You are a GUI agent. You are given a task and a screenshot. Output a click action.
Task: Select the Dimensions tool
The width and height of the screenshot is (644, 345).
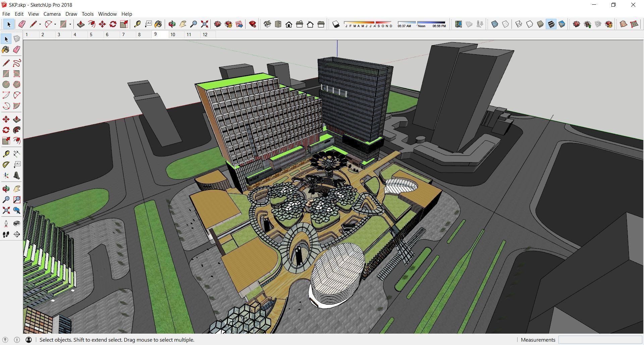pos(17,154)
